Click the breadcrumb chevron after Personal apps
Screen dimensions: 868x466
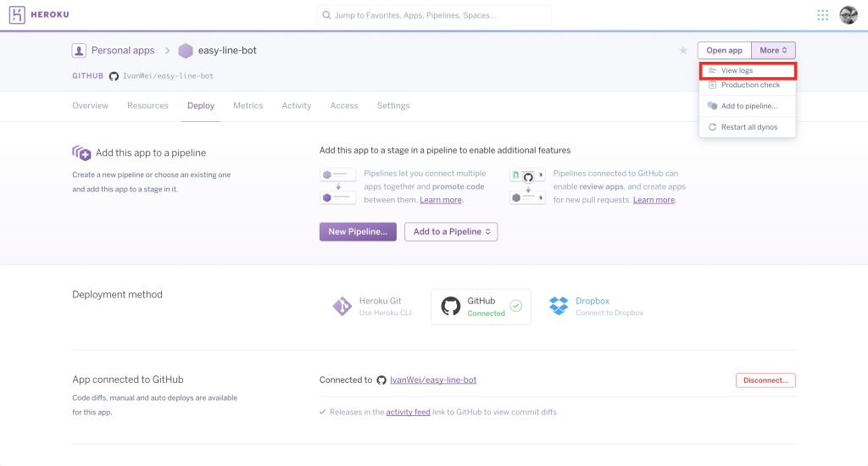[167, 50]
